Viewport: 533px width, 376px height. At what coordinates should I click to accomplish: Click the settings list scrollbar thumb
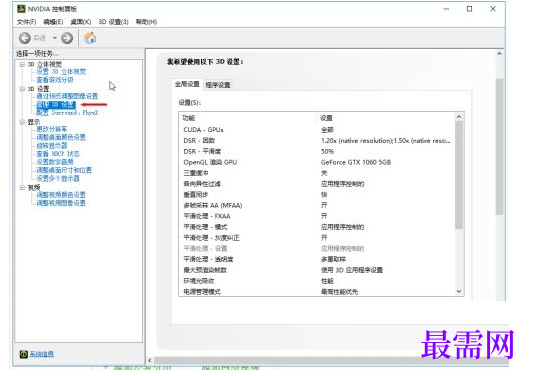459,175
